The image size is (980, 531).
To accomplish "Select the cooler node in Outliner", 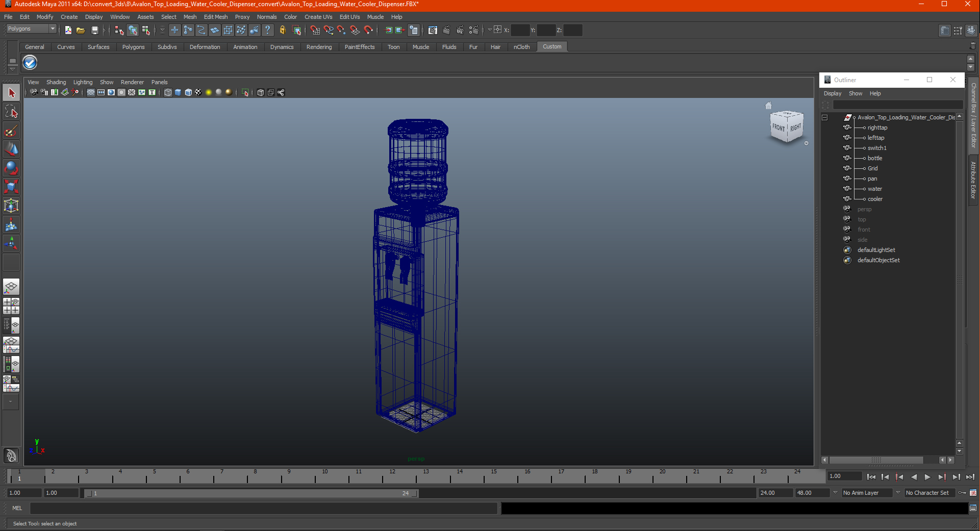I will coord(875,199).
